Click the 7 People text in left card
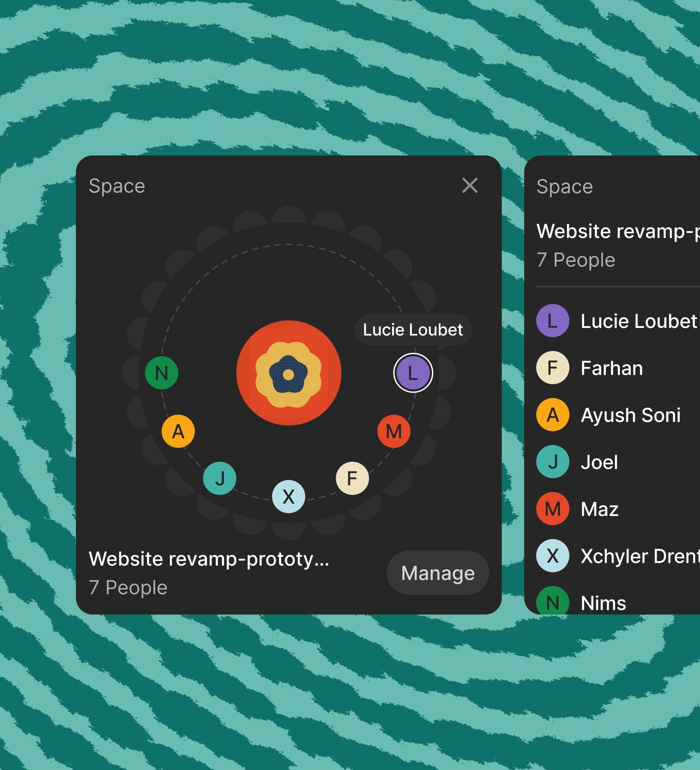Screen dimensions: 700x770 point(128,587)
